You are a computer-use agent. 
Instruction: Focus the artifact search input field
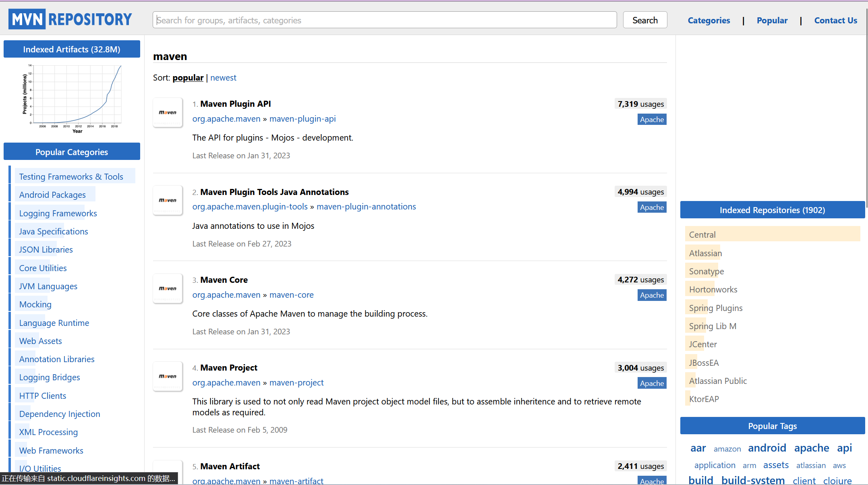click(384, 20)
